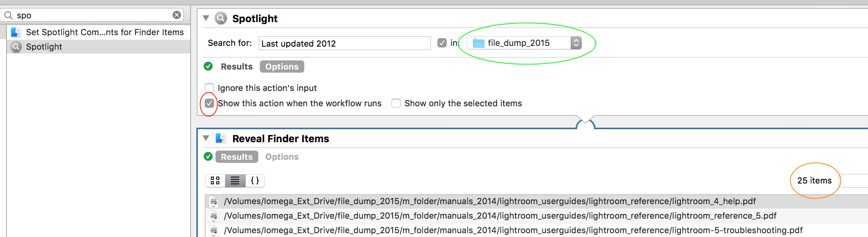
Task: Click the '25 items' count label
Action: coord(814,180)
